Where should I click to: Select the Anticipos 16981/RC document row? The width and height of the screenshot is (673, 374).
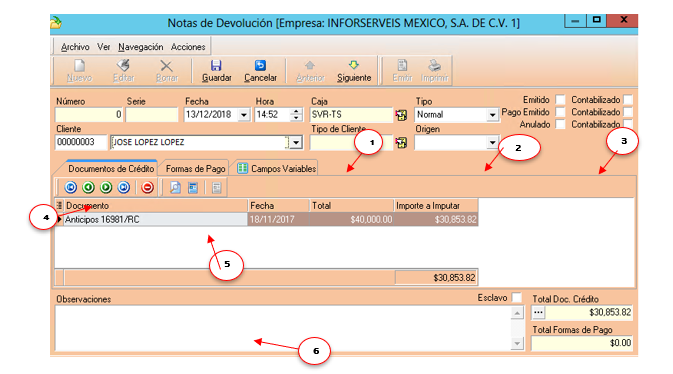(x=266, y=219)
